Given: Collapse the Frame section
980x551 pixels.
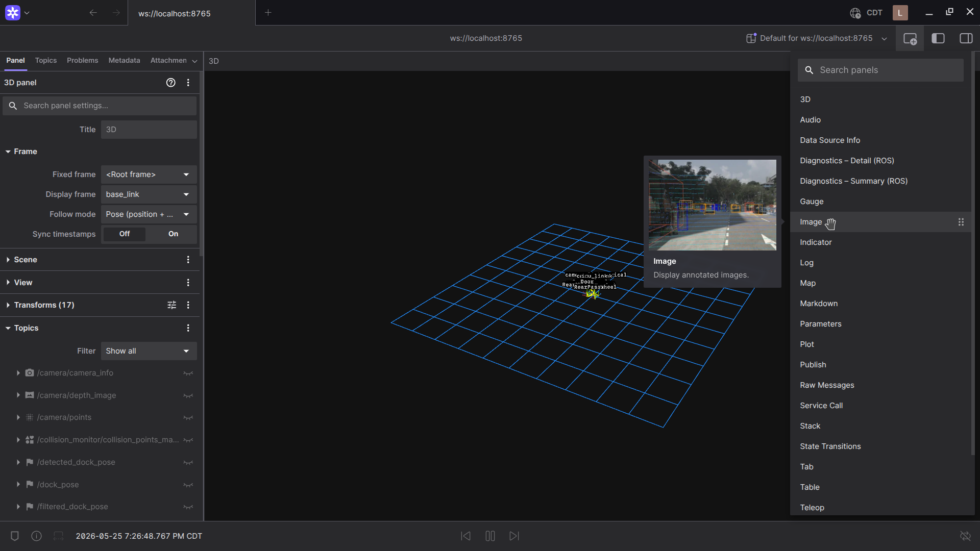Looking at the screenshot, I should pyautogui.click(x=8, y=152).
